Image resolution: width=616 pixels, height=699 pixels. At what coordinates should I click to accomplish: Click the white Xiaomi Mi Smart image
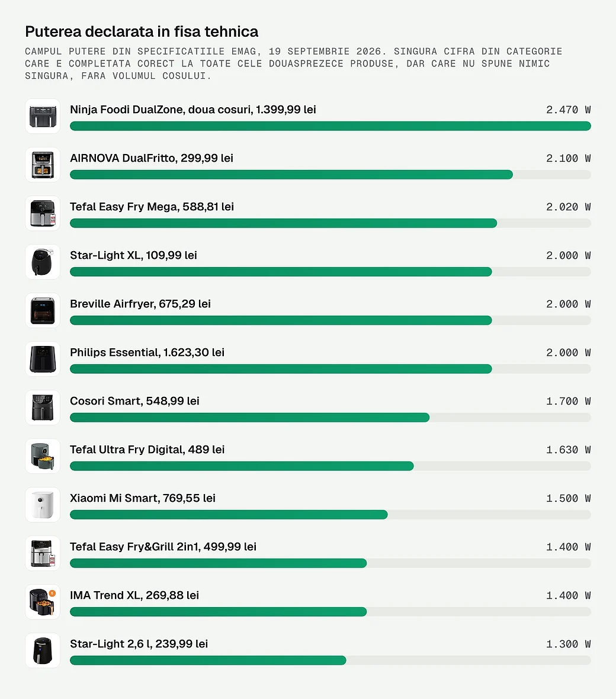(x=42, y=505)
